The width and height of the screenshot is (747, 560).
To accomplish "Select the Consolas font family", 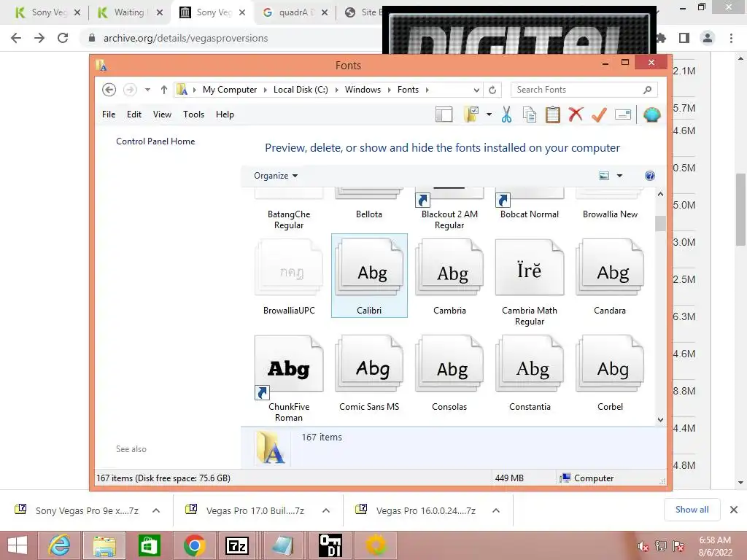I will tap(449, 373).
